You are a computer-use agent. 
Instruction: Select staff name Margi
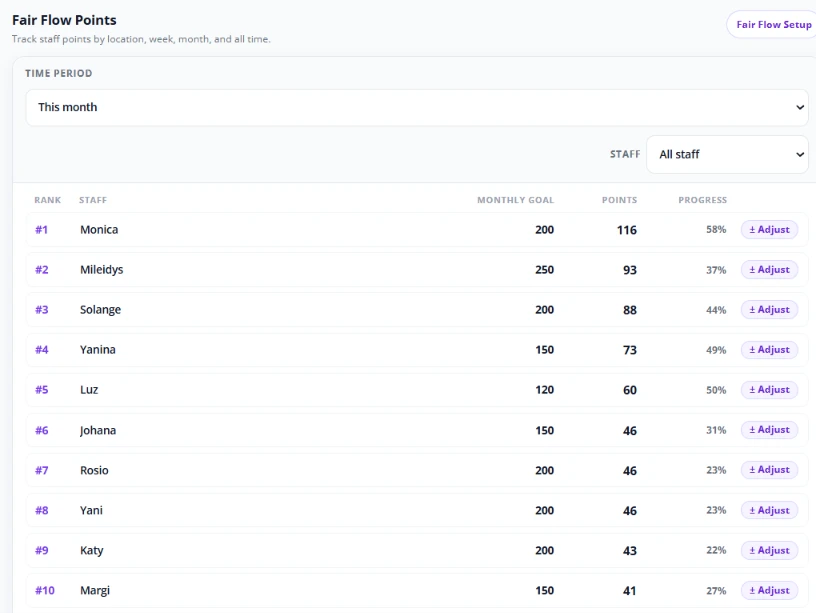tap(95, 591)
